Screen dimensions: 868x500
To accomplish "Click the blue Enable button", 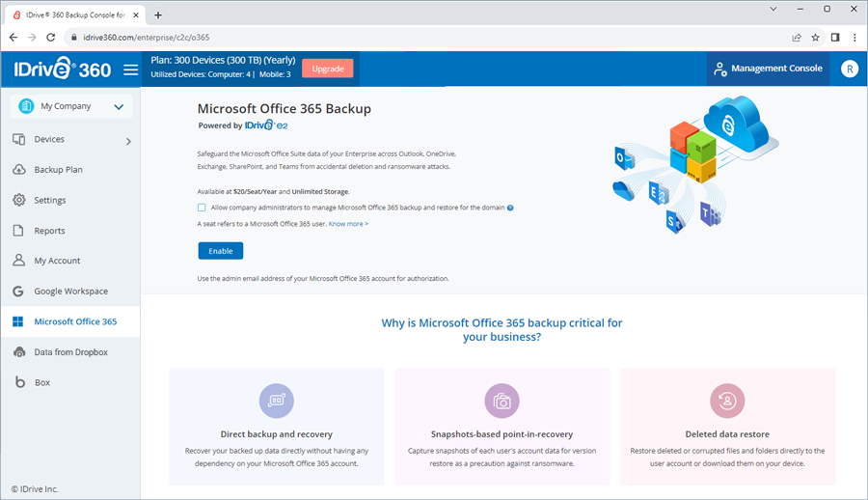I will coord(220,251).
